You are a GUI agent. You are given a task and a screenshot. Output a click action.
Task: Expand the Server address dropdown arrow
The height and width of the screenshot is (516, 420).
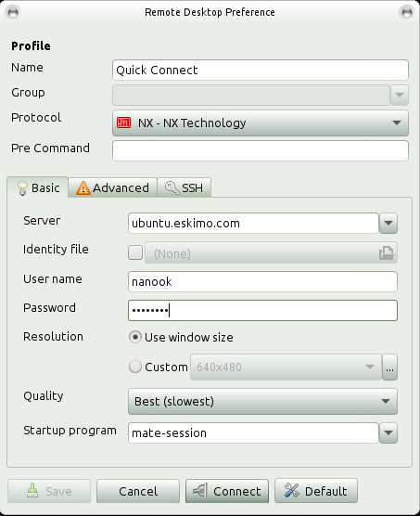coord(388,223)
